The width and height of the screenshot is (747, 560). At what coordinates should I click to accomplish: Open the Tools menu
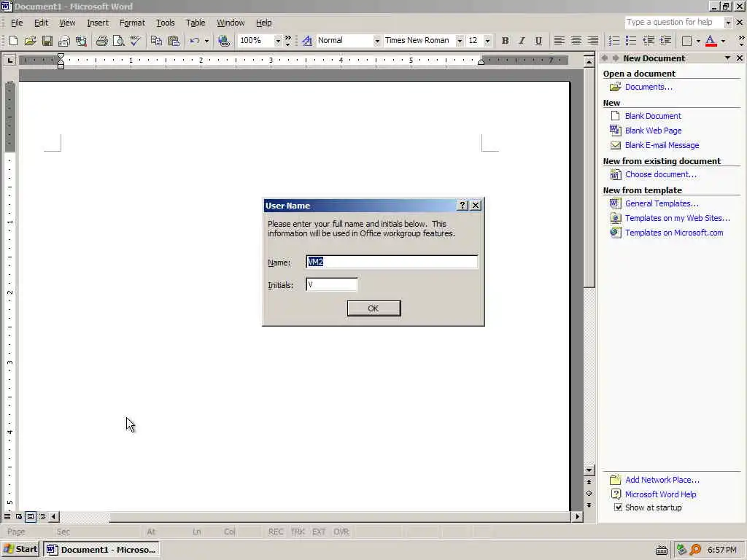pos(166,23)
